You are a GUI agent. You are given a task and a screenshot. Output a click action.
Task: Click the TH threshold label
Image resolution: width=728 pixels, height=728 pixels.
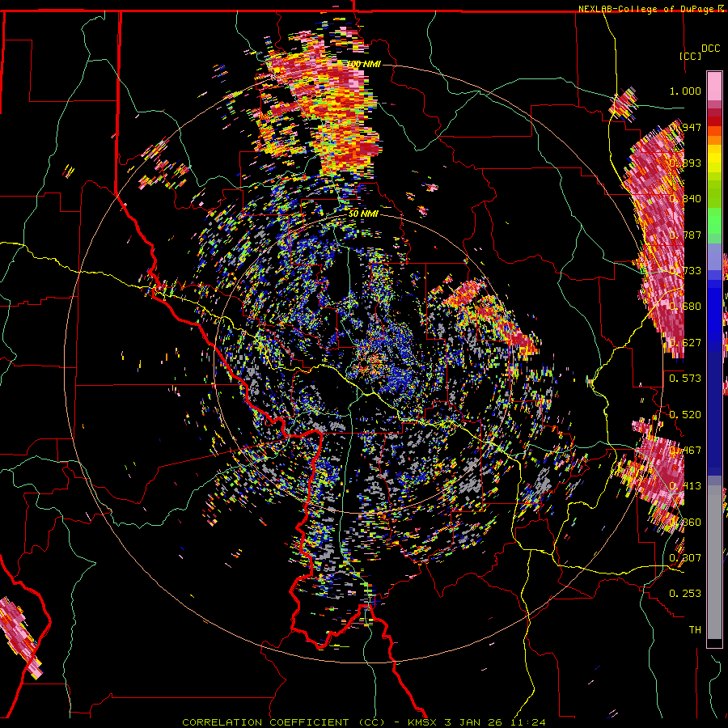695,630
